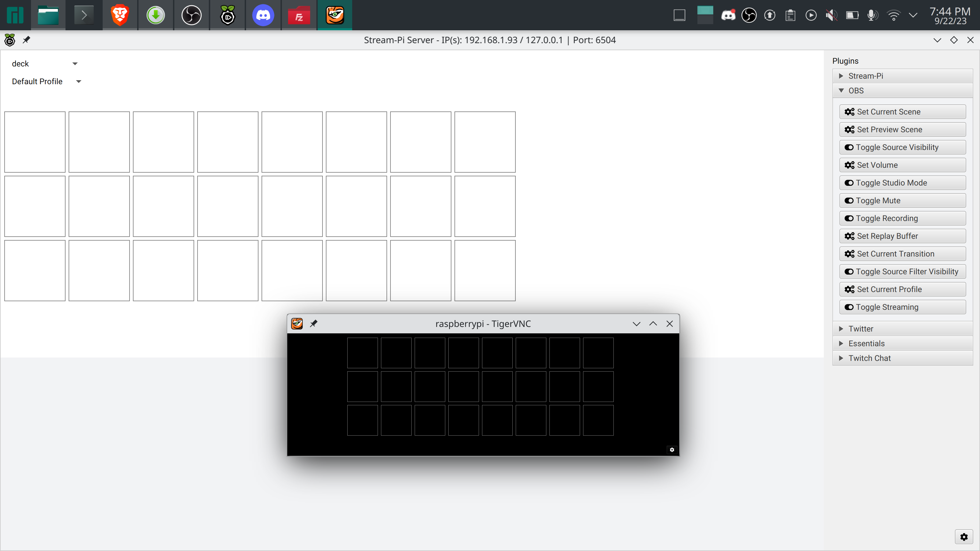Open FileZilla from the taskbar
The width and height of the screenshot is (980, 551).
point(299,15)
